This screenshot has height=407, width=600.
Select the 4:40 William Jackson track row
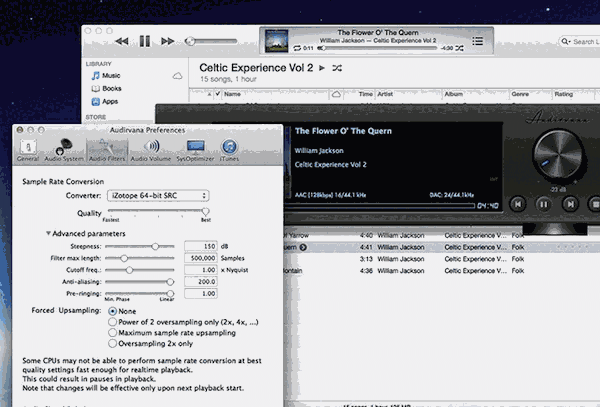pyautogui.click(x=442, y=236)
